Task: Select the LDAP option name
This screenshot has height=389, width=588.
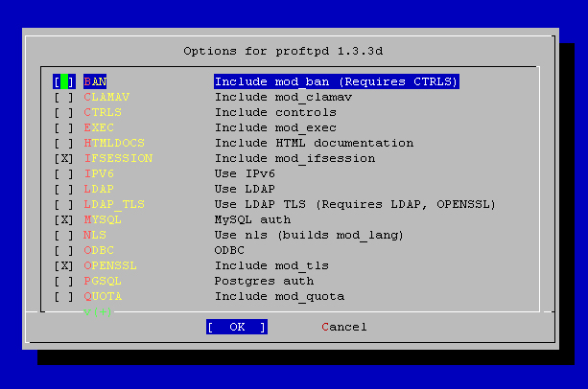Action: 99,189
